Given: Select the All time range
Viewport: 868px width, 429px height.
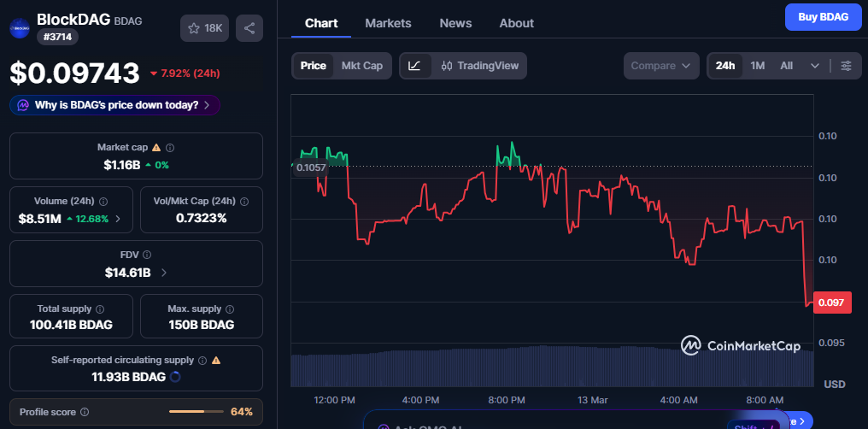Looking at the screenshot, I should coord(787,66).
